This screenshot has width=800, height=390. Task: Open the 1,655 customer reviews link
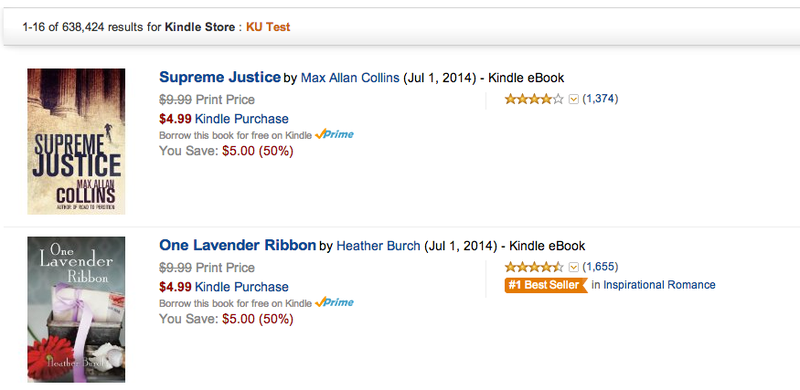(600, 266)
